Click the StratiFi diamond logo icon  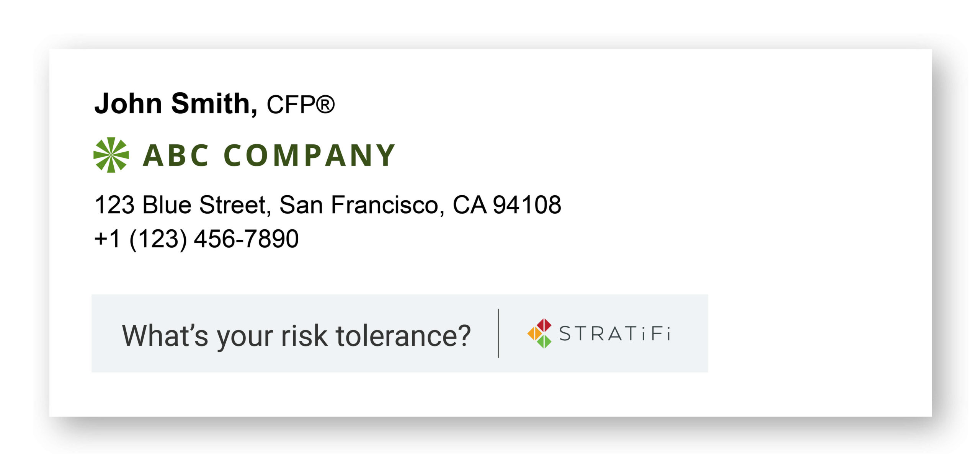(539, 333)
